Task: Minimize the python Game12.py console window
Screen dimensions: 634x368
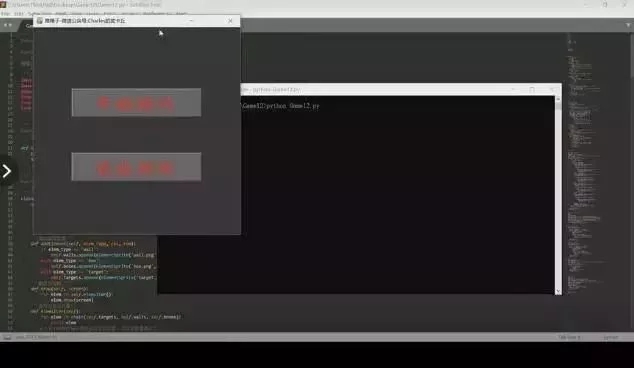Action: pyautogui.click(x=514, y=90)
